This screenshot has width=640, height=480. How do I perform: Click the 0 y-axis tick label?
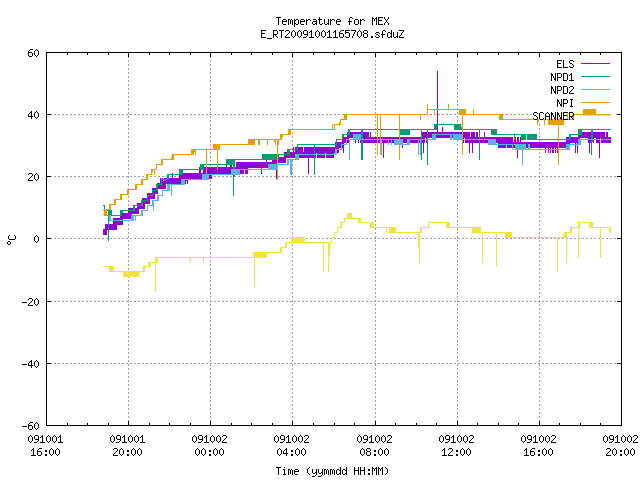pyautogui.click(x=36, y=239)
